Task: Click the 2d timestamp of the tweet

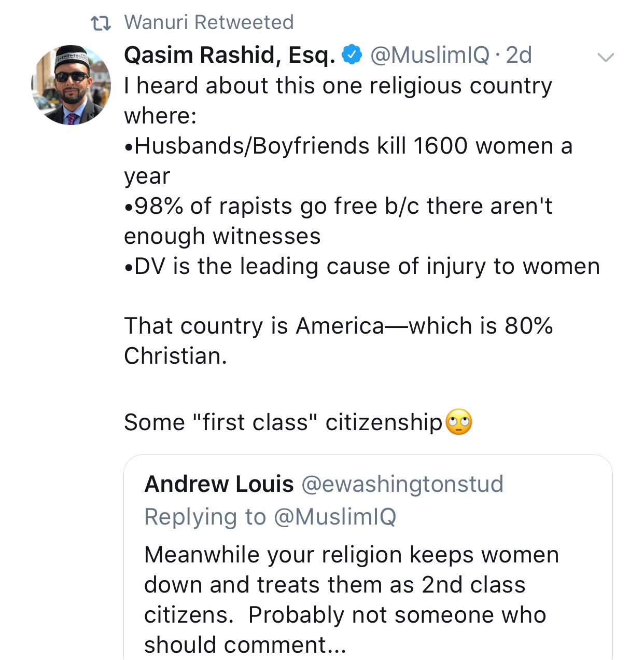Action: coord(519,55)
